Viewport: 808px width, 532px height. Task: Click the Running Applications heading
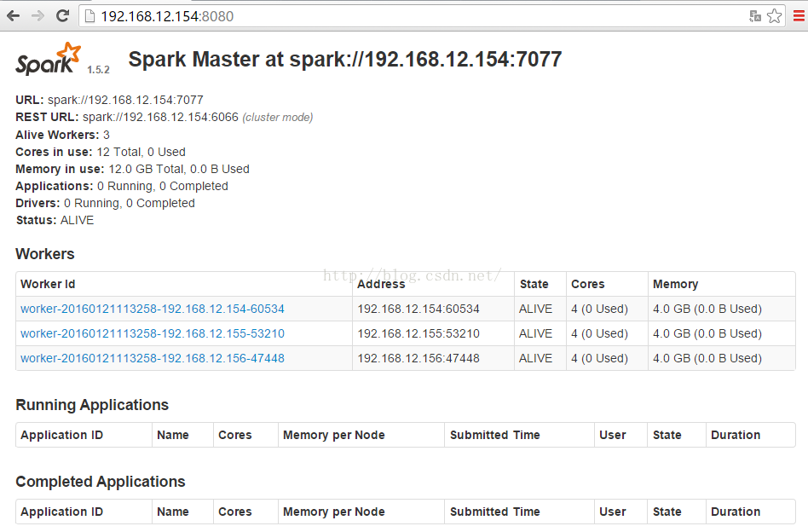(92, 405)
